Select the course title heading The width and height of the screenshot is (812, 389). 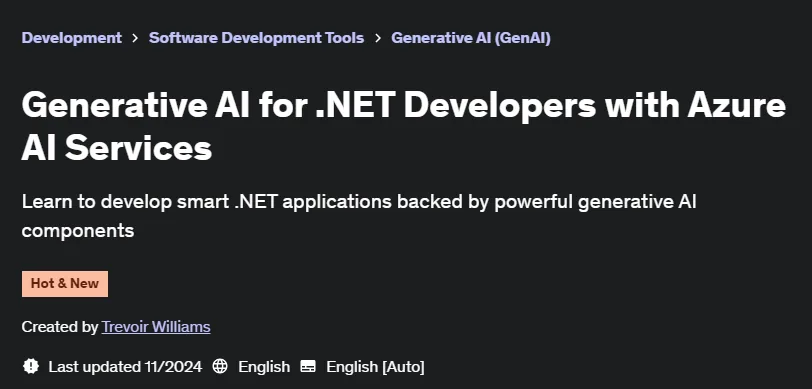tap(403, 126)
